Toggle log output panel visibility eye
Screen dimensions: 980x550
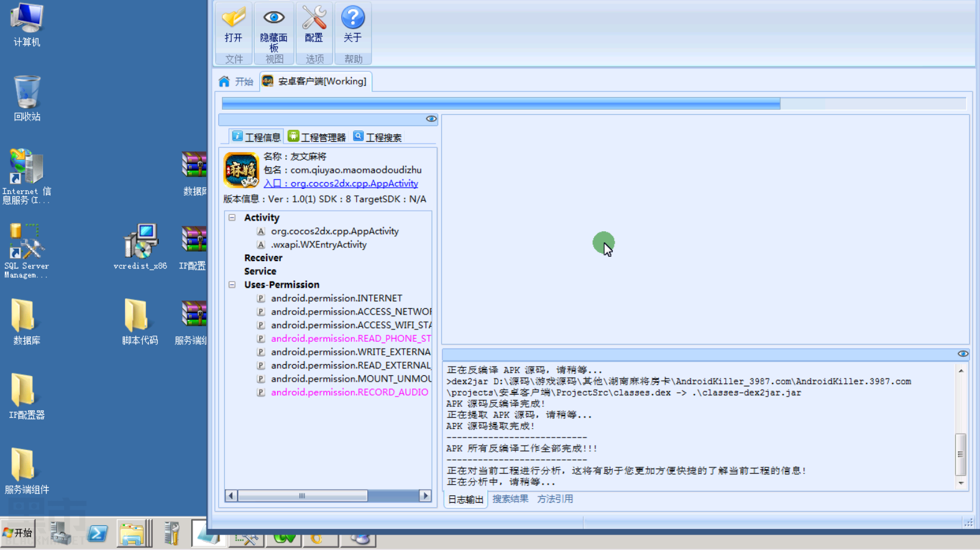pyautogui.click(x=963, y=354)
